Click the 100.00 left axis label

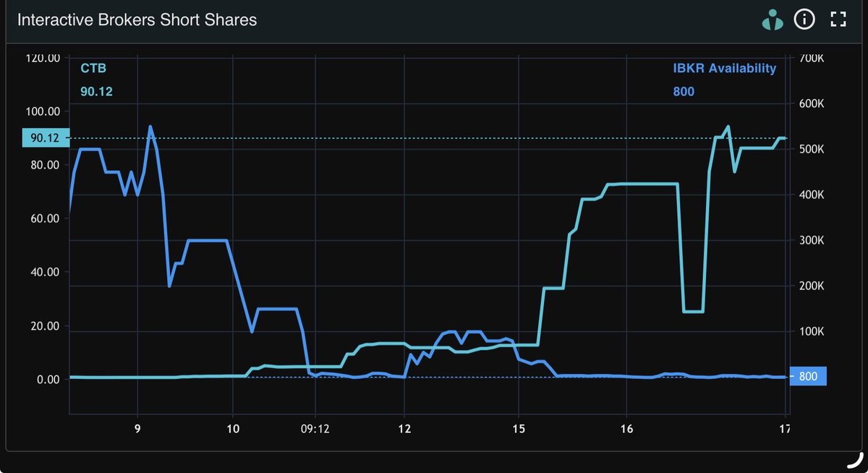(x=43, y=111)
